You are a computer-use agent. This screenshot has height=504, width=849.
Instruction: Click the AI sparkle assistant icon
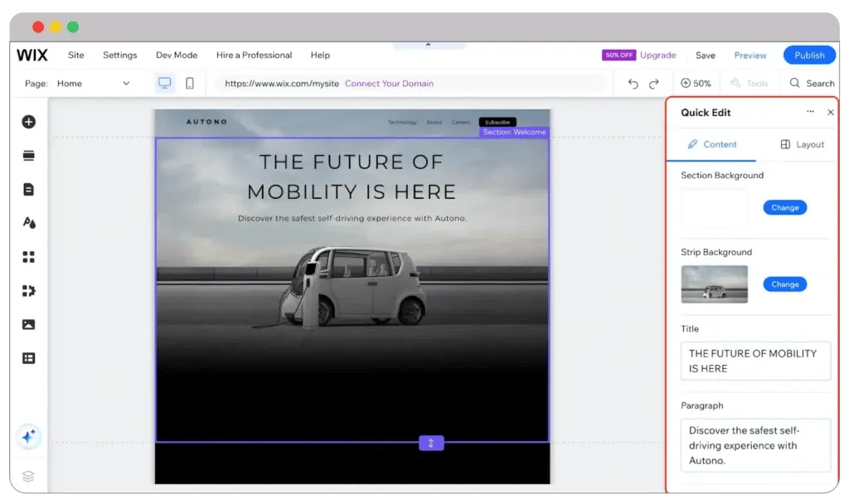click(x=28, y=436)
